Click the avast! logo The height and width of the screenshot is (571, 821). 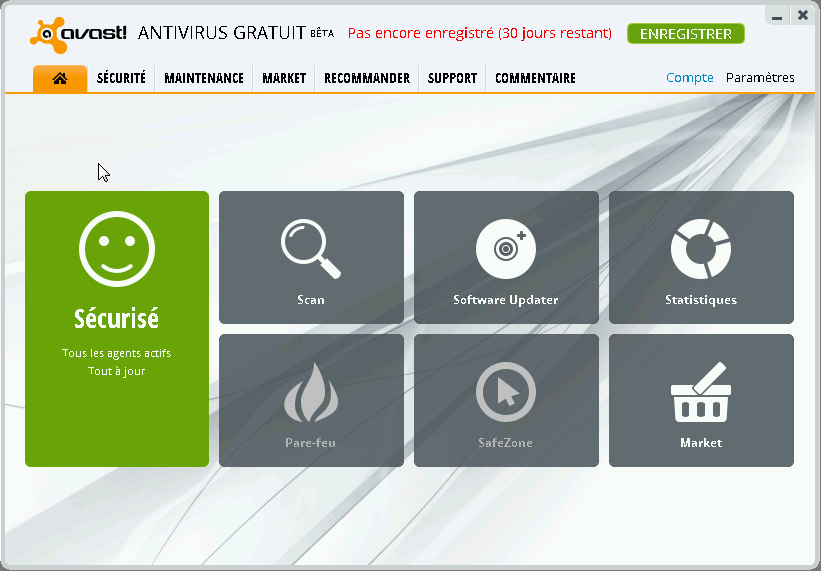(79, 34)
